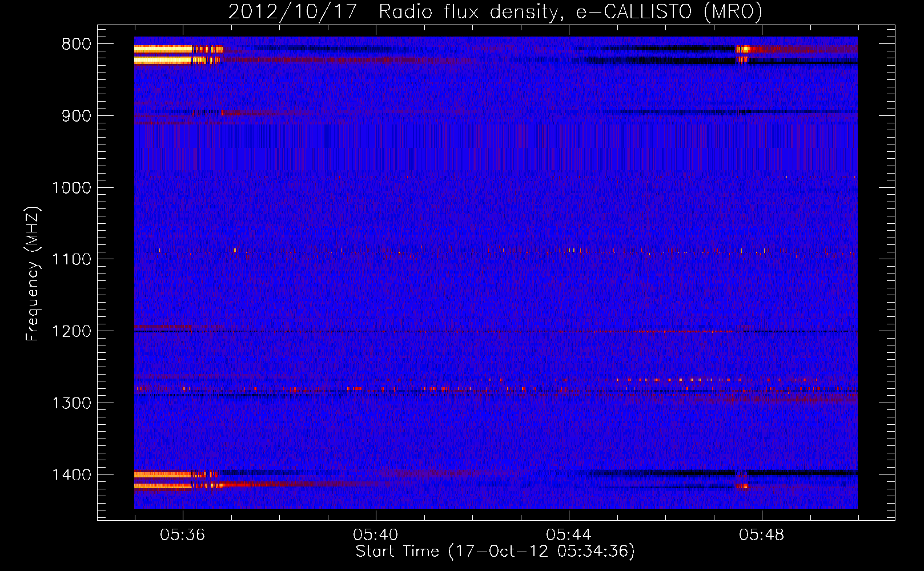Click the 1400 frequency axis label
924x571 pixels.
pyautogui.click(x=71, y=475)
